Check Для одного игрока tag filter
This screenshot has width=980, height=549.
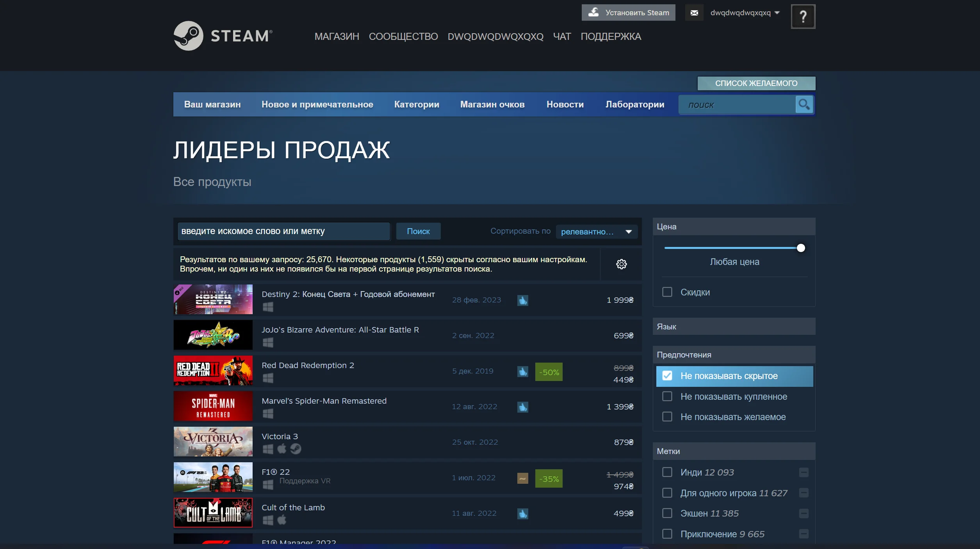click(x=667, y=493)
